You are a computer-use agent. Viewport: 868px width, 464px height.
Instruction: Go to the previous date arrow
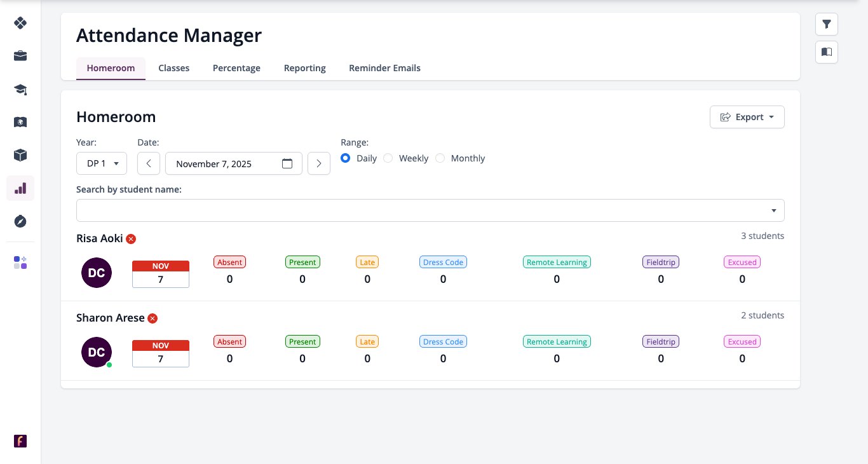tap(149, 163)
